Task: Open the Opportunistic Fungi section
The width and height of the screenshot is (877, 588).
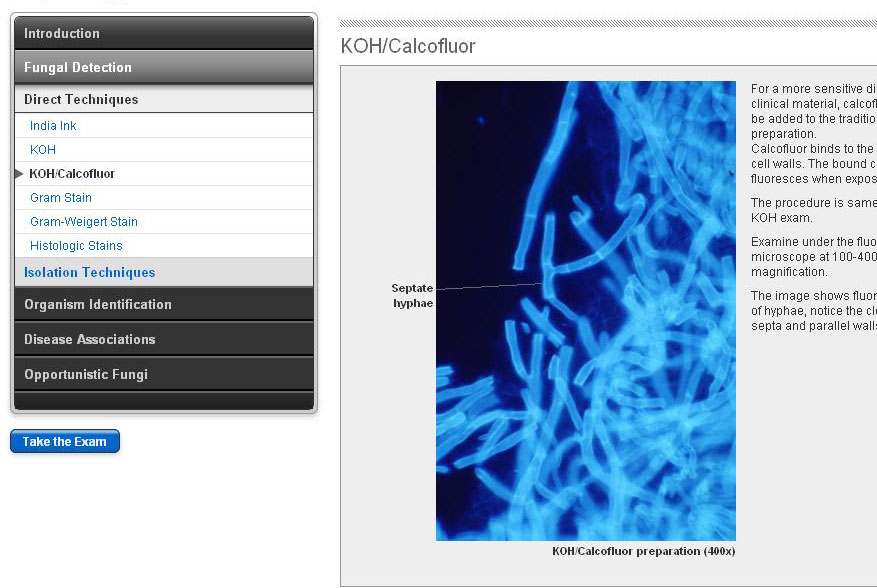Action: click(x=86, y=374)
